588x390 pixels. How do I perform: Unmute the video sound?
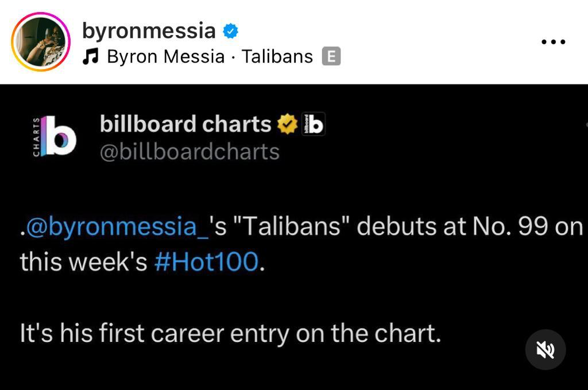(546, 349)
